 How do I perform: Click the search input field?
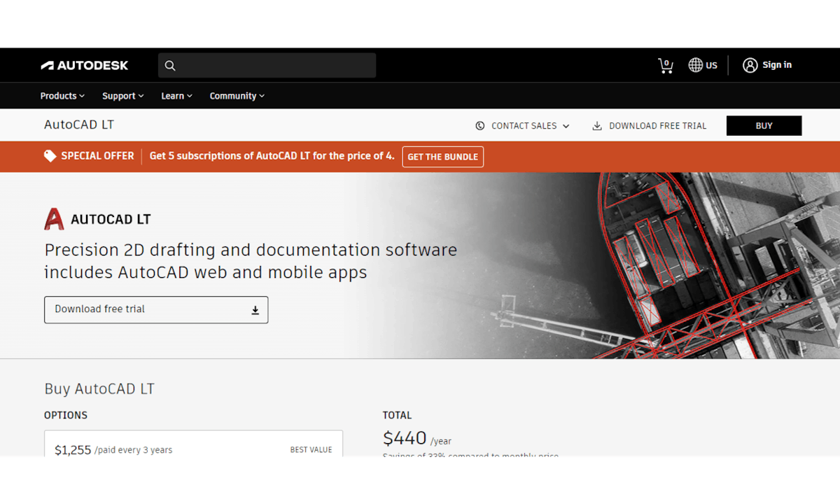(x=273, y=65)
